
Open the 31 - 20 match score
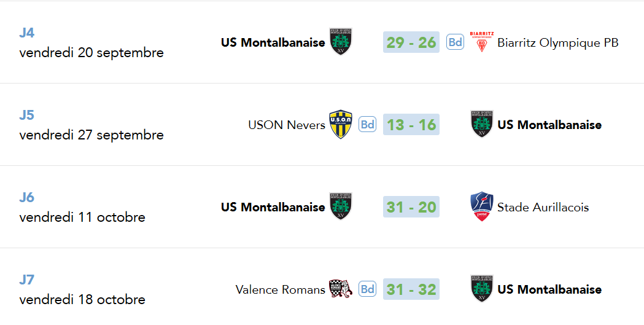point(411,206)
